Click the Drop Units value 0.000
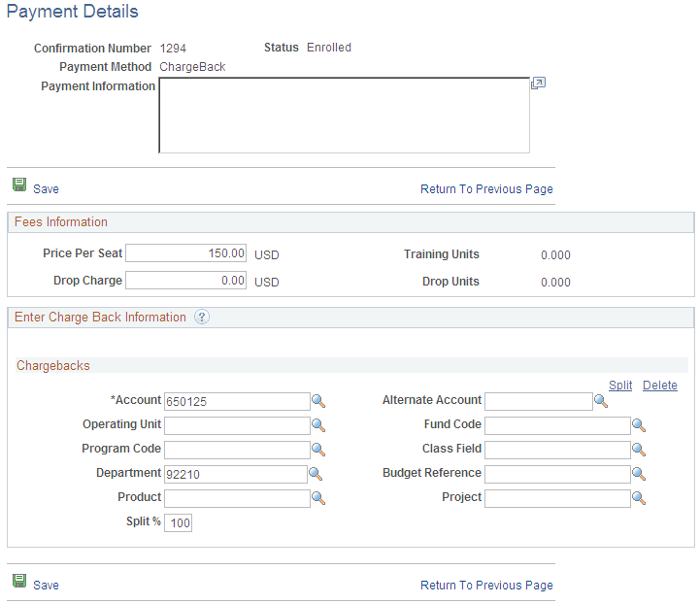 [x=555, y=283]
